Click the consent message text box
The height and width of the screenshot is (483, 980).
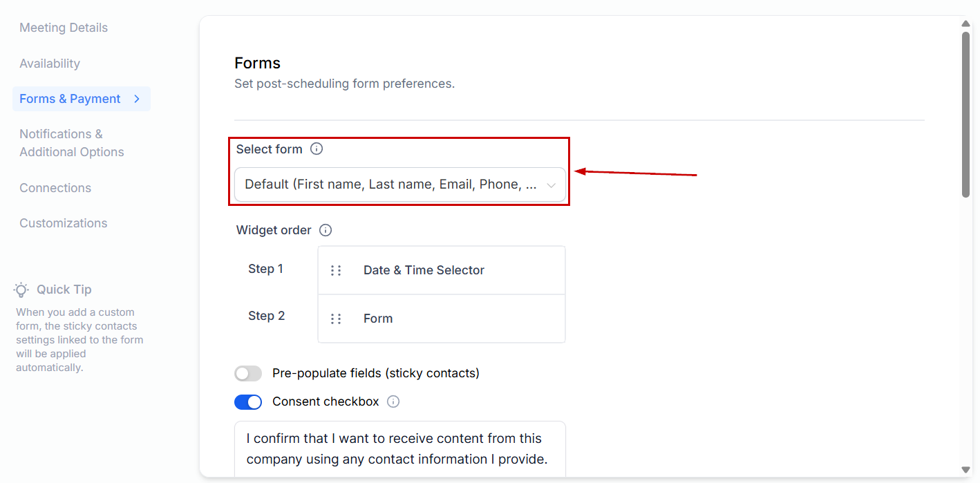pos(399,448)
